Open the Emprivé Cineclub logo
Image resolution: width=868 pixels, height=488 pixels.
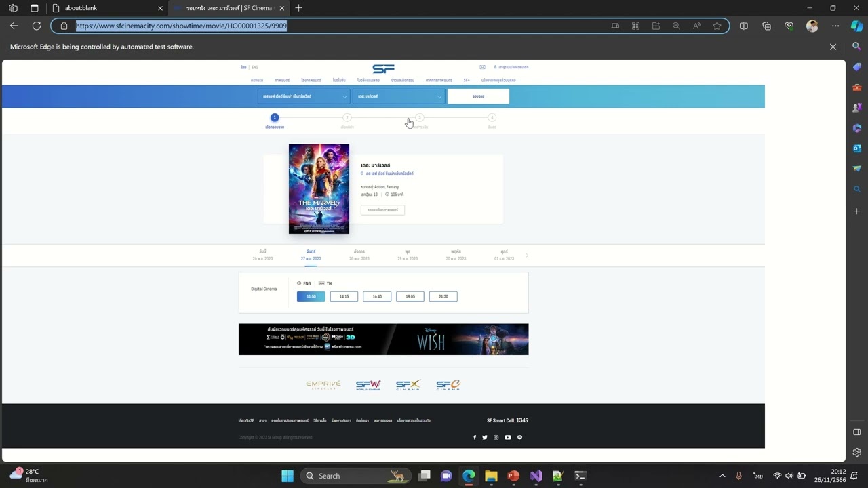323,385
